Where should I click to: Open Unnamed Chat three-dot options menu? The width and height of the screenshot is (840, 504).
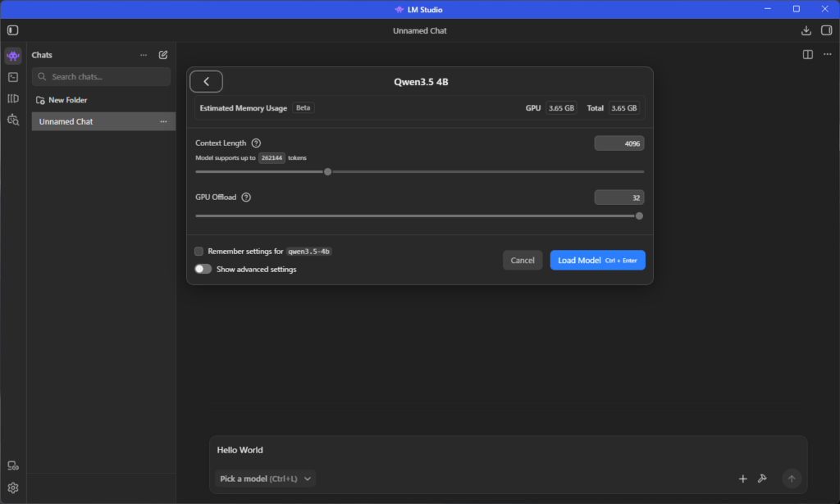163,122
